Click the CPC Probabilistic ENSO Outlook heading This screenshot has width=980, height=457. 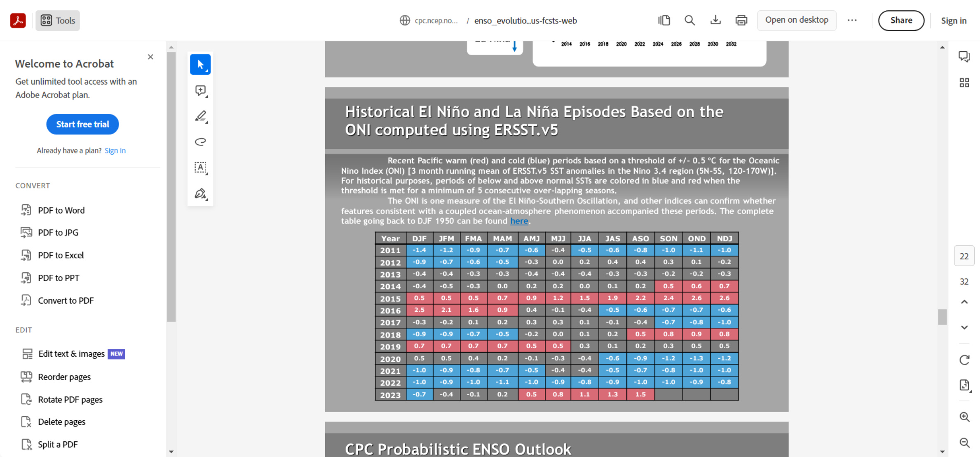(x=458, y=449)
